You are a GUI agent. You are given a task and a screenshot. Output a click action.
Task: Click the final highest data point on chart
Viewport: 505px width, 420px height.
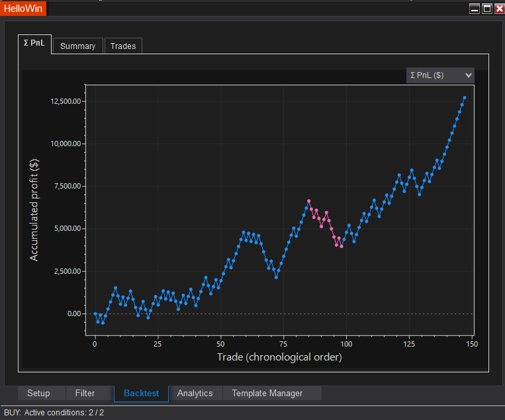click(465, 98)
